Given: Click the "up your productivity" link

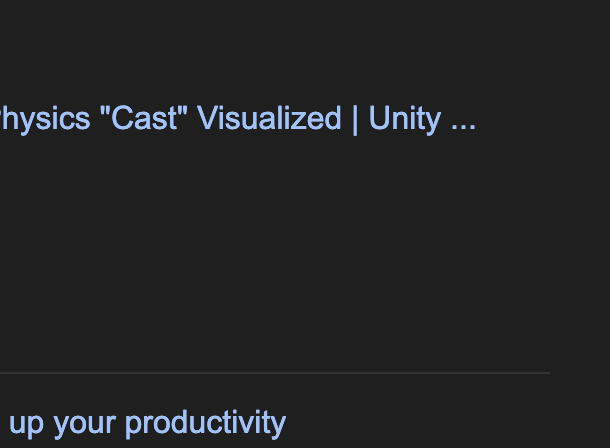Looking at the screenshot, I should 146,423.
